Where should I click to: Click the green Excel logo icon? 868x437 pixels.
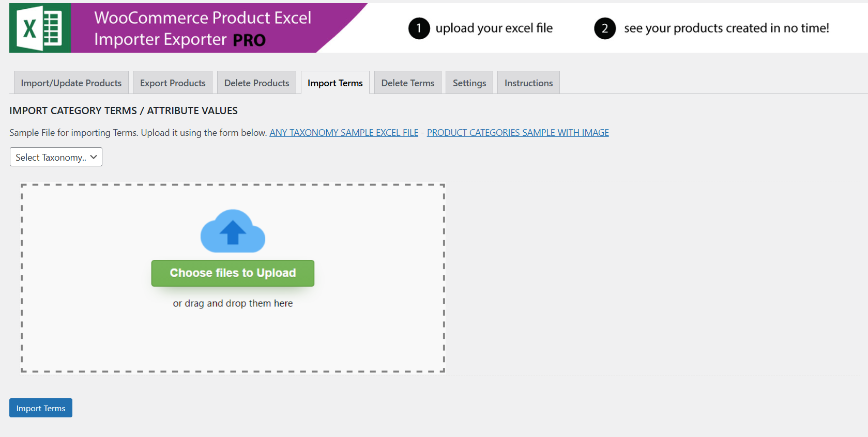(x=40, y=28)
